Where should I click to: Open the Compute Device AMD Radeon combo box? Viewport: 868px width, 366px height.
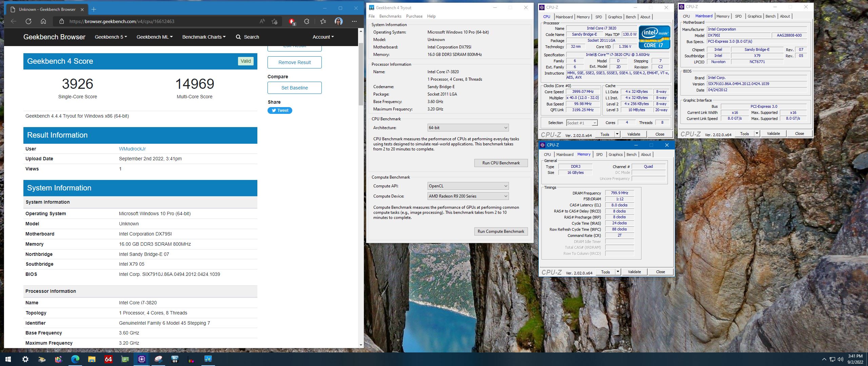coord(468,196)
